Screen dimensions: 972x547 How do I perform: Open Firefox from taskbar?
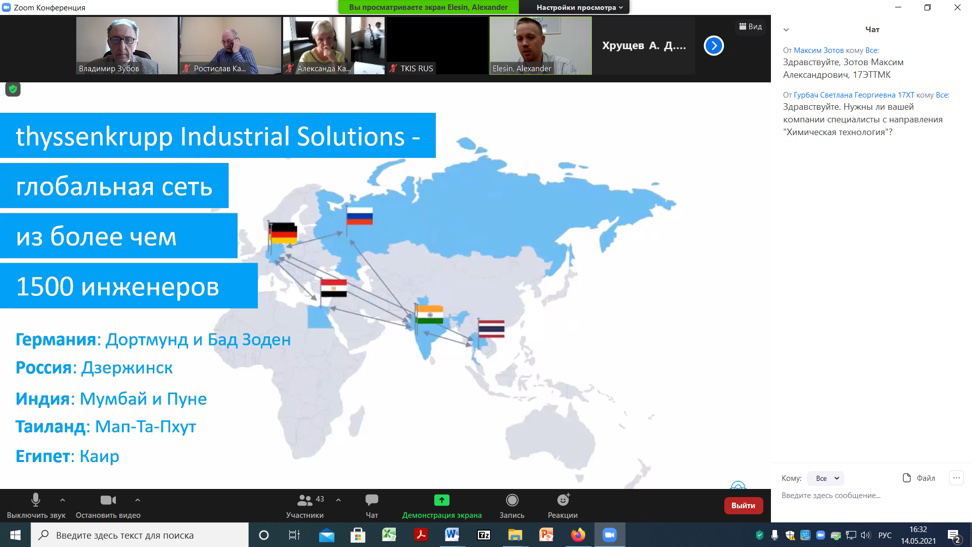(x=578, y=535)
